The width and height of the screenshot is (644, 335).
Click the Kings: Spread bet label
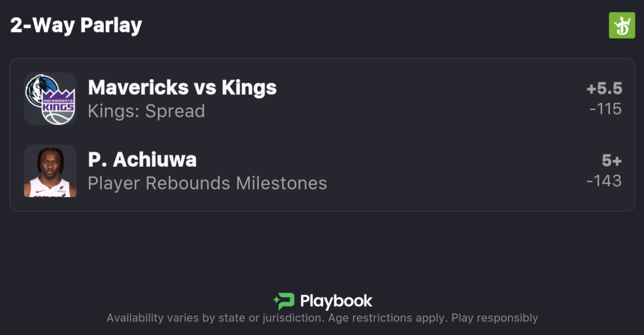click(x=146, y=111)
